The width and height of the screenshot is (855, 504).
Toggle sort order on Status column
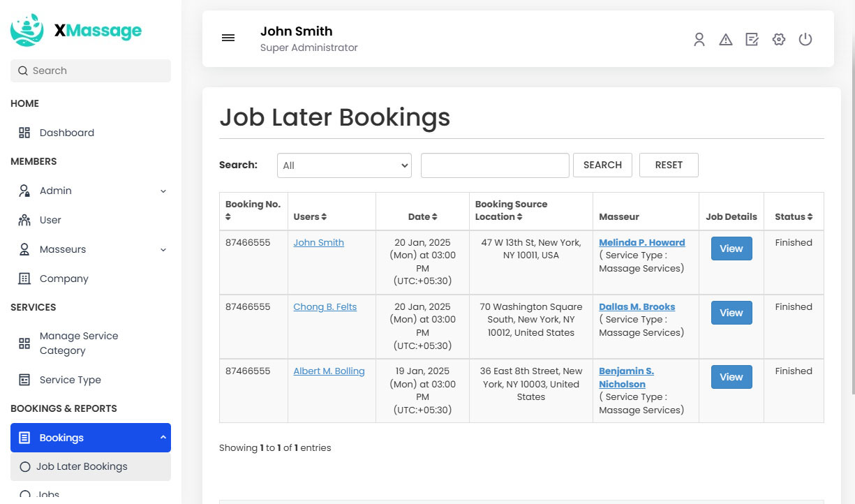point(810,217)
